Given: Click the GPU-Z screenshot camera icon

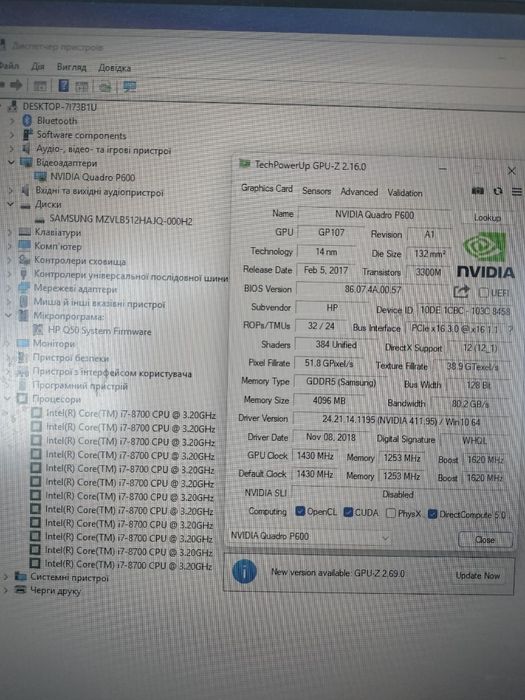Looking at the screenshot, I should click(478, 191).
